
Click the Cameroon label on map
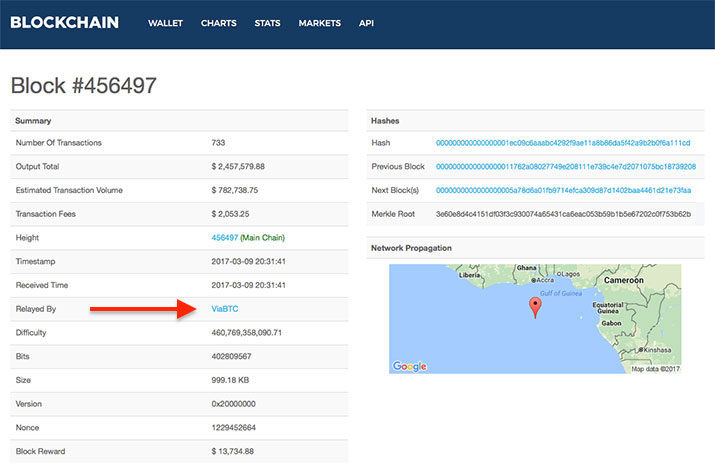[x=624, y=280]
